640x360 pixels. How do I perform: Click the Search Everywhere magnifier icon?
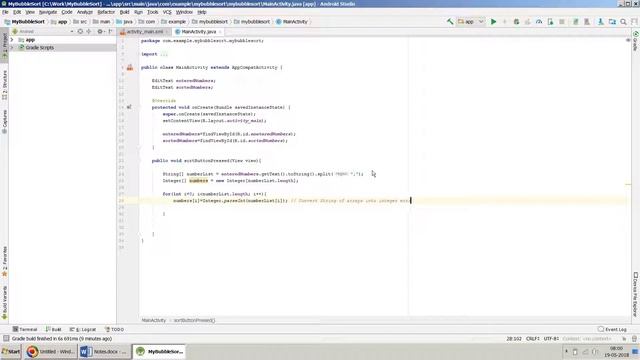pos(623,22)
